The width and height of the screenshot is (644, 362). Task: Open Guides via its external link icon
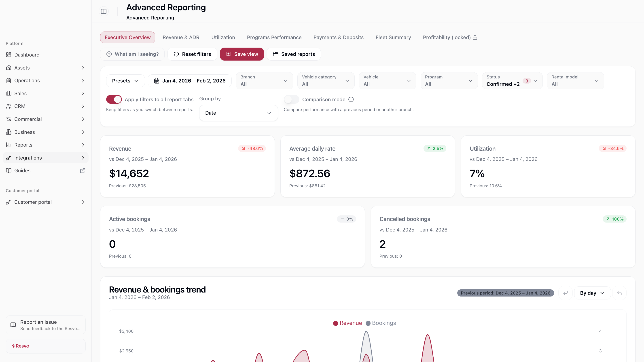click(83, 171)
